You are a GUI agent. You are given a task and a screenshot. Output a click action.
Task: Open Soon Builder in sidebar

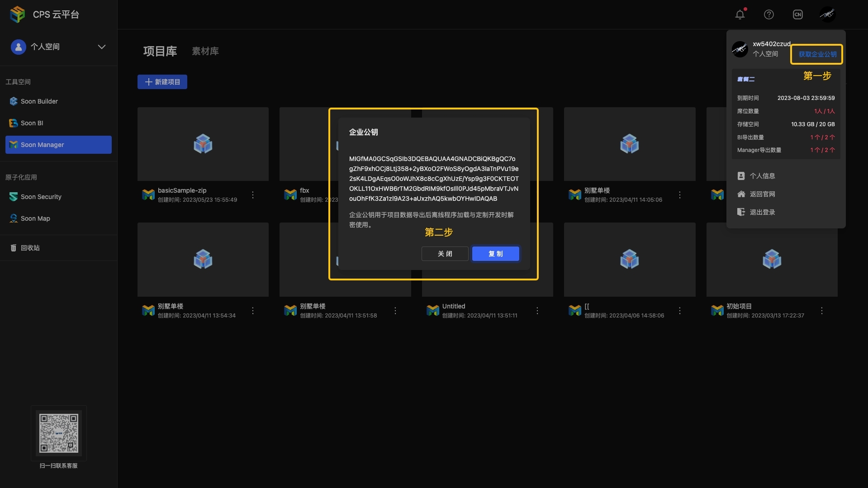(39, 101)
